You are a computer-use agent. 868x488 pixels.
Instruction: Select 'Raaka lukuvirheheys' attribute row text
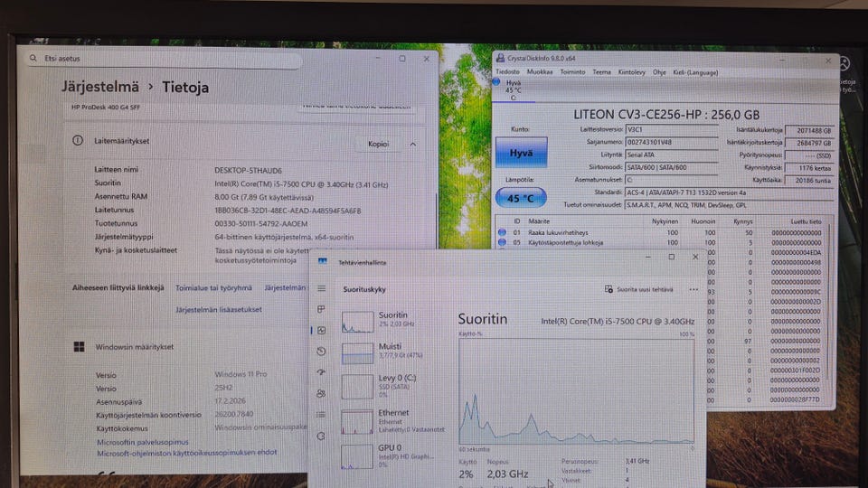[558, 232]
